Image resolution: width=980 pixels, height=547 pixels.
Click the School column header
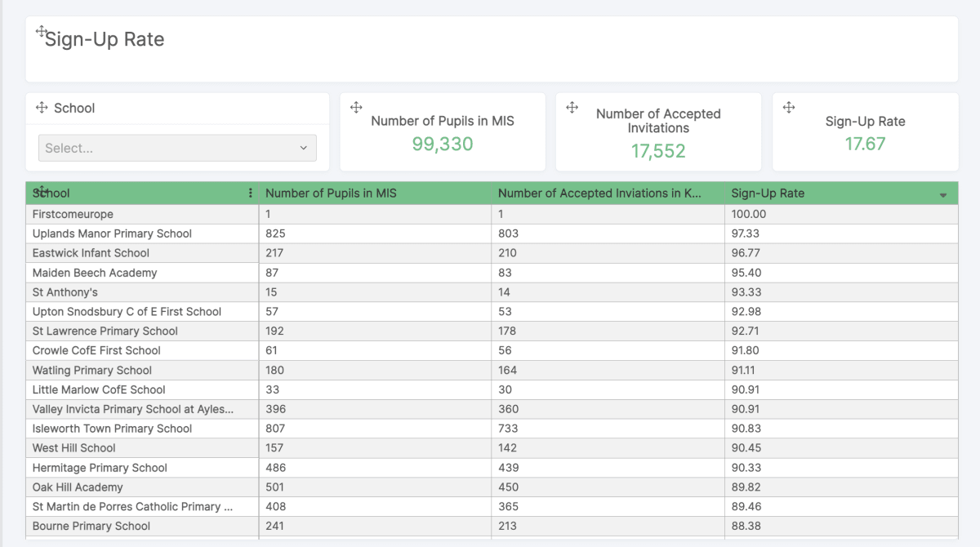coord(122,193)
